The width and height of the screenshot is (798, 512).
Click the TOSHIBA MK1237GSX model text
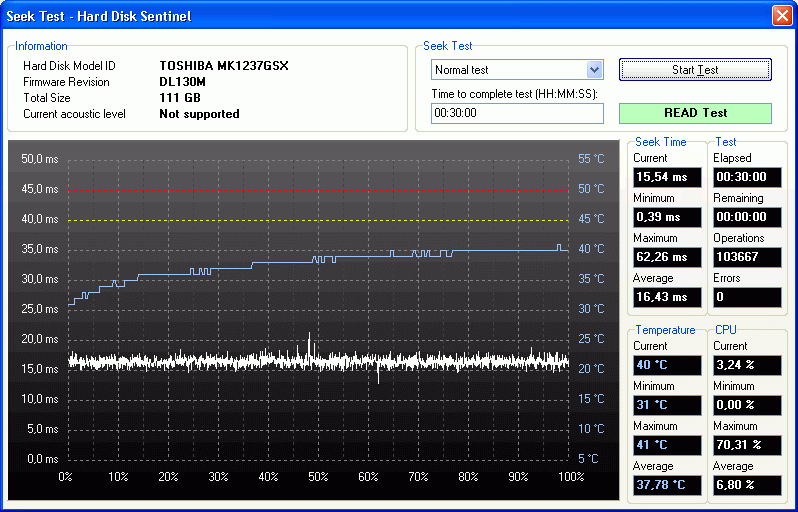223,66
